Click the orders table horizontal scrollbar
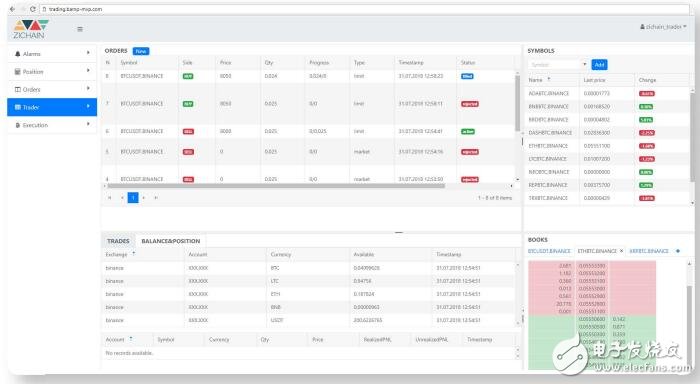Viewport: 700px width, 384px height. (x=276, y=186)
